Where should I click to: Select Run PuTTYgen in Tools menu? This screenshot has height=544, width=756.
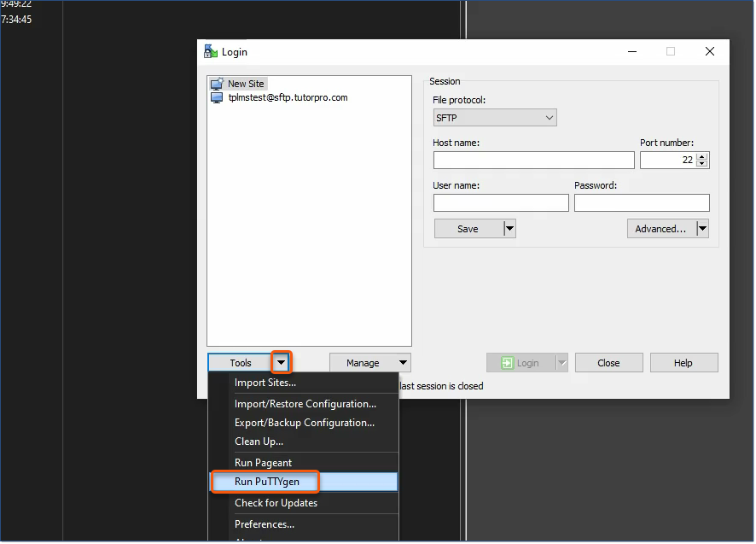(x=304, y=483)
